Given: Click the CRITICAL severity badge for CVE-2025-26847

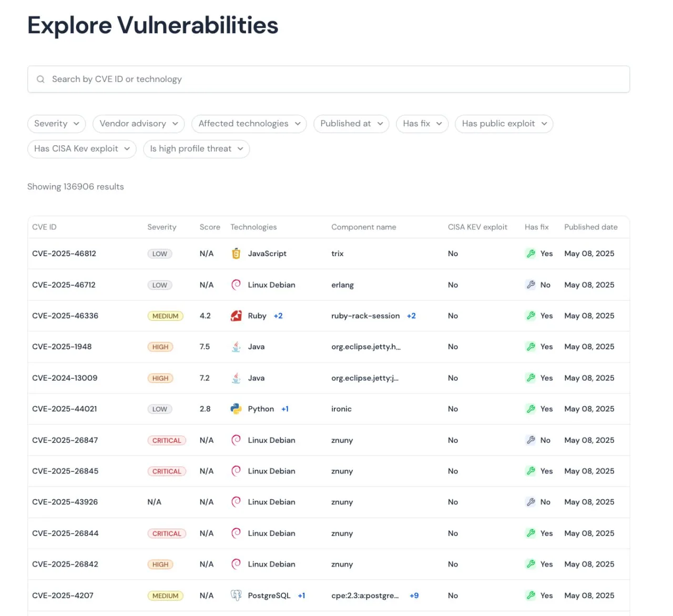Looking at the screenshot, I should [167, 440].
